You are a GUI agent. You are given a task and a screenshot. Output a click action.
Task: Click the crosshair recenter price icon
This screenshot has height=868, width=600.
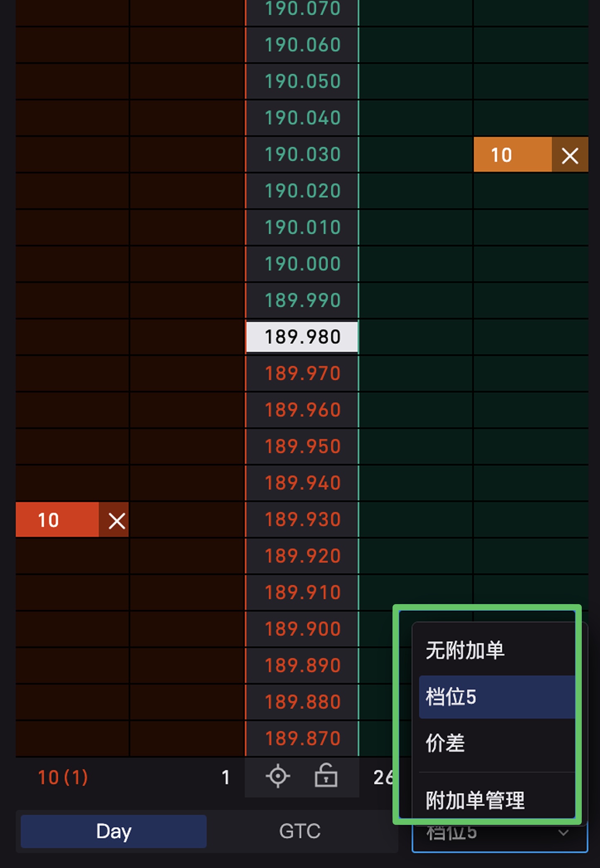(278, 777)
